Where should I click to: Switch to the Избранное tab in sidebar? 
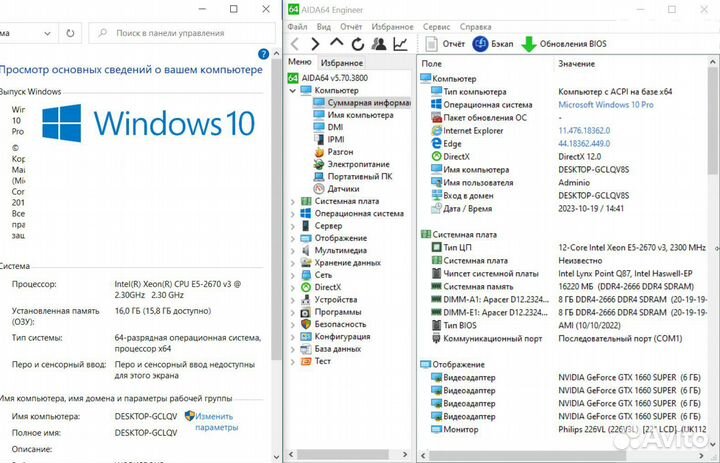pos(342,62)
